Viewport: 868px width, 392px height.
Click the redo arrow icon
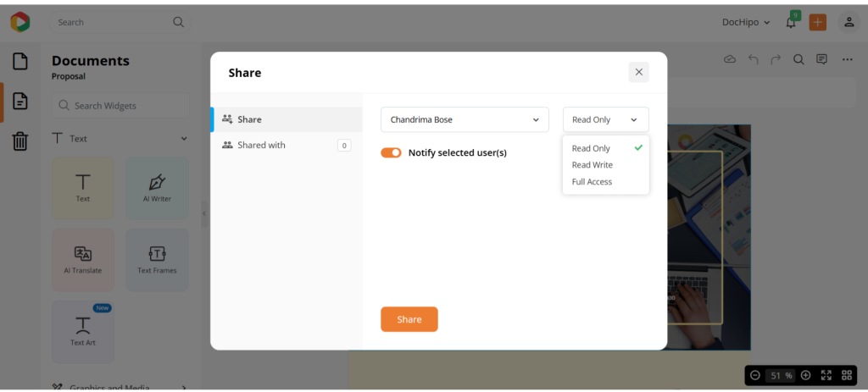(x=775, y=59)
